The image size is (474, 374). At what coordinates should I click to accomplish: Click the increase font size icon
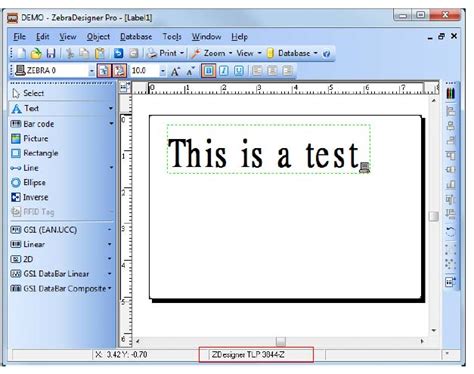click(x=175, y=71)
